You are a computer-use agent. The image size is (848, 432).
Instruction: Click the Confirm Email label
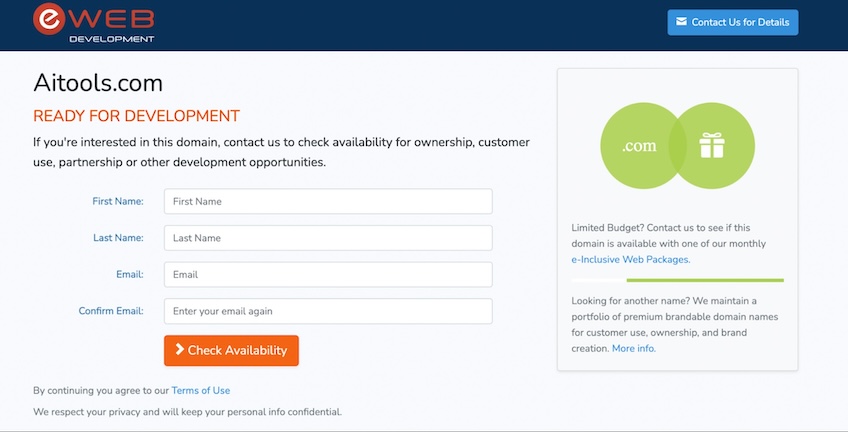[111, 311]
